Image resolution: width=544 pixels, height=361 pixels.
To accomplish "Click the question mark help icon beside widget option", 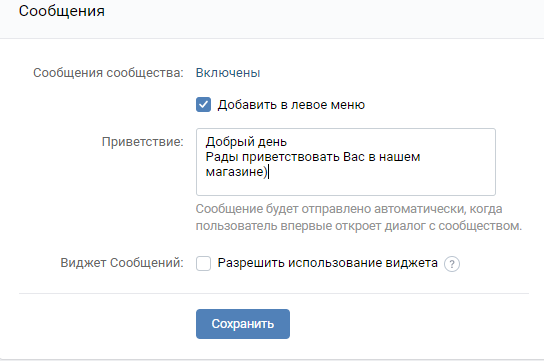I will coord(452,264).
